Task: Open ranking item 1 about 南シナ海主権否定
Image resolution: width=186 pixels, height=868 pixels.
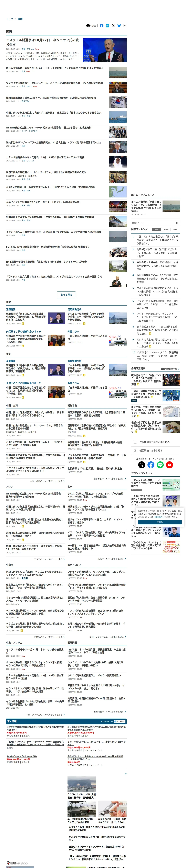Action: click(x=157, y=240)
